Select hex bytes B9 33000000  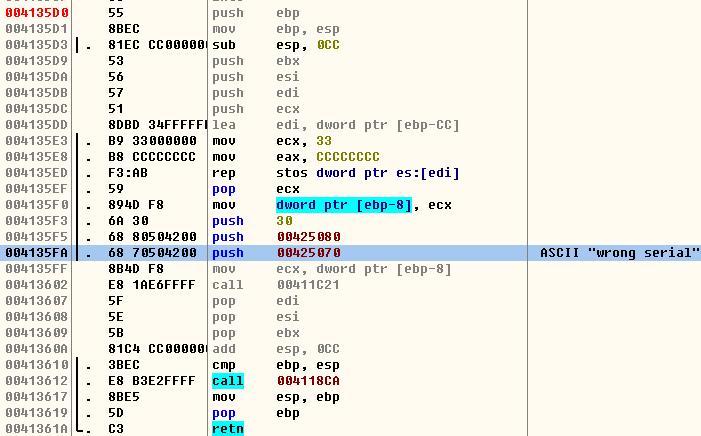click(x=152, y=141)
